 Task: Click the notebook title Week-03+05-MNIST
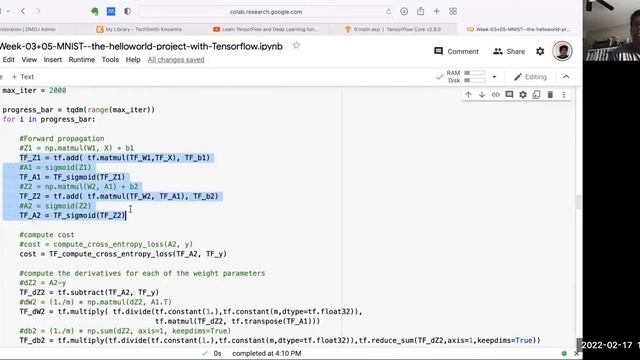point(141,46)
